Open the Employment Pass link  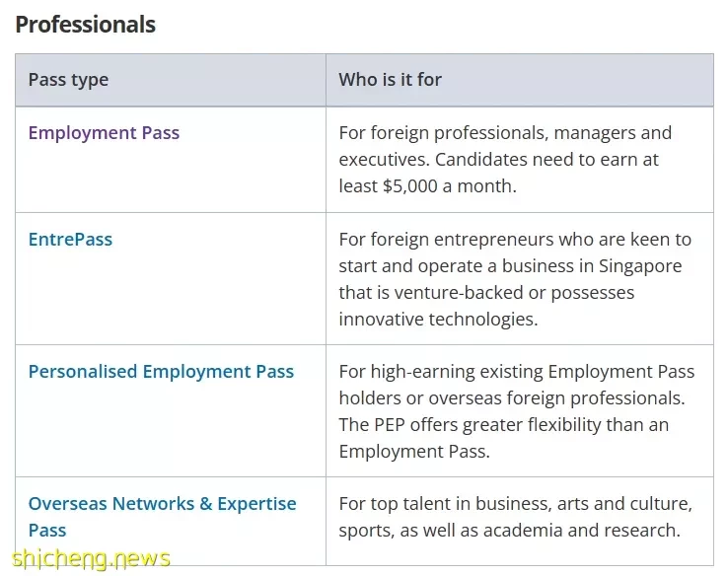[104, 133]
